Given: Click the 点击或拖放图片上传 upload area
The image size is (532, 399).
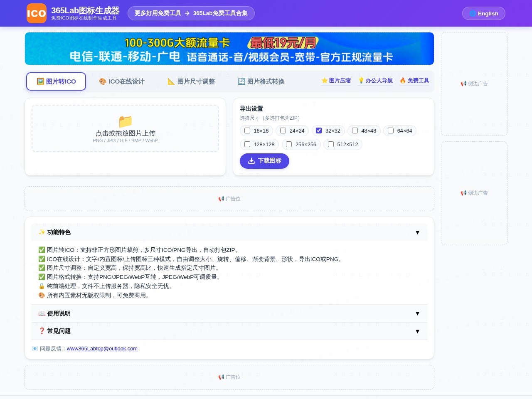Looking at the screenshot, I should (x=125, y=128).
